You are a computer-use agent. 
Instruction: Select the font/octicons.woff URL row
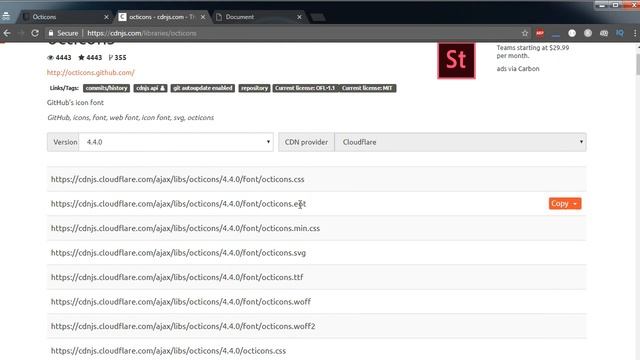pos(316,302)
